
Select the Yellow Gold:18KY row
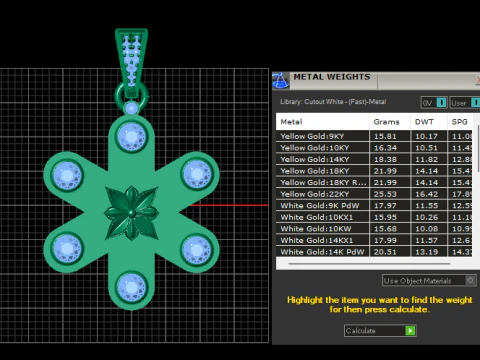374,171
